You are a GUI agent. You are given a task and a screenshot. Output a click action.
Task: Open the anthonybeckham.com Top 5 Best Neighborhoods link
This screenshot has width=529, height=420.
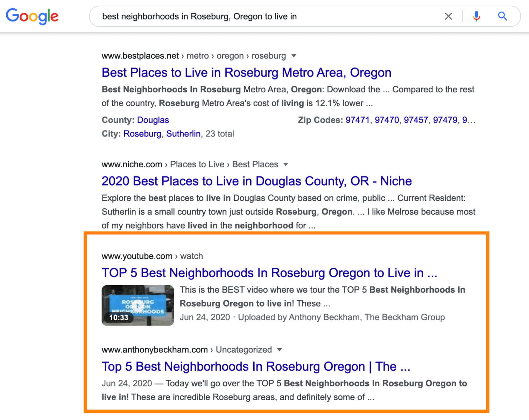256,366
